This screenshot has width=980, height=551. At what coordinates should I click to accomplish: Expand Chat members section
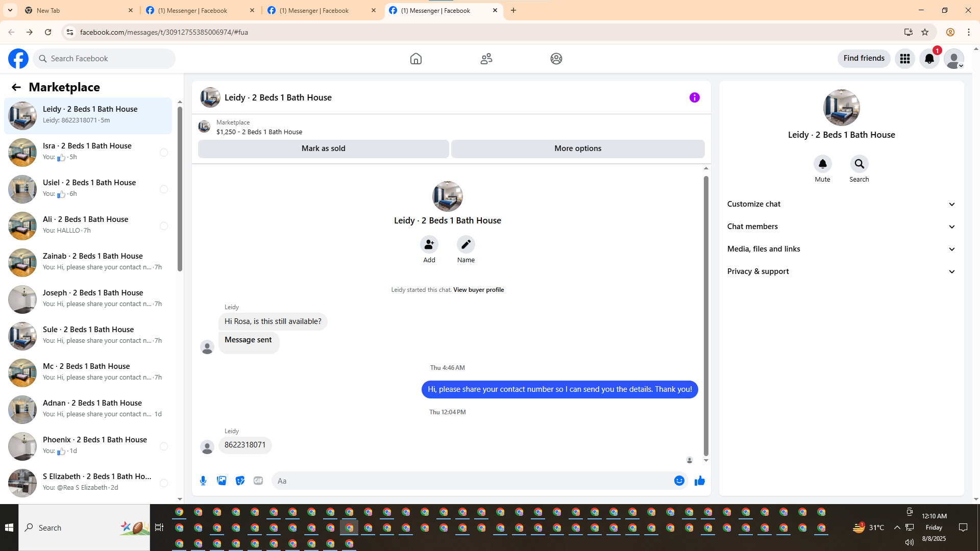[841, 227]
